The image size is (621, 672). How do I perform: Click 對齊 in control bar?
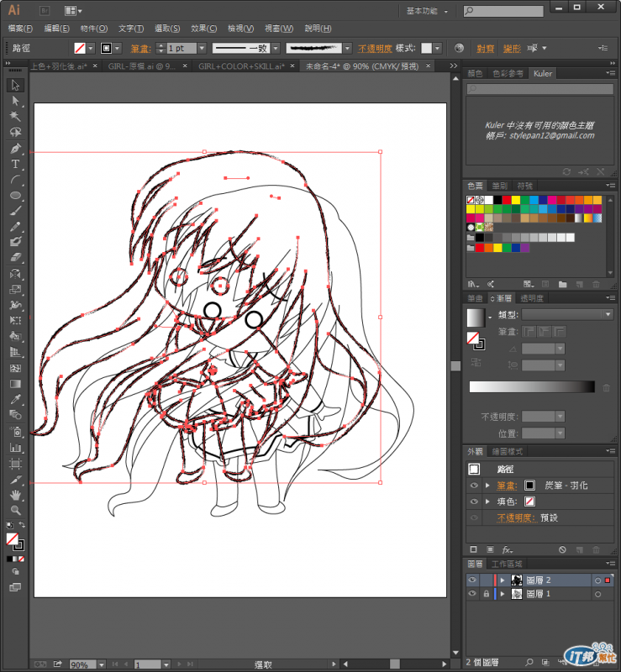click(486, 49)
